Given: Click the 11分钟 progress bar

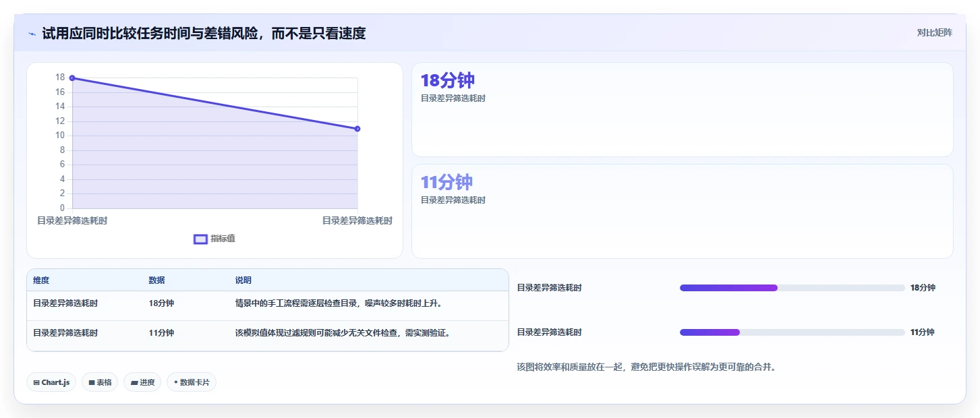Looking at the screenshot, I should [792, 332].
